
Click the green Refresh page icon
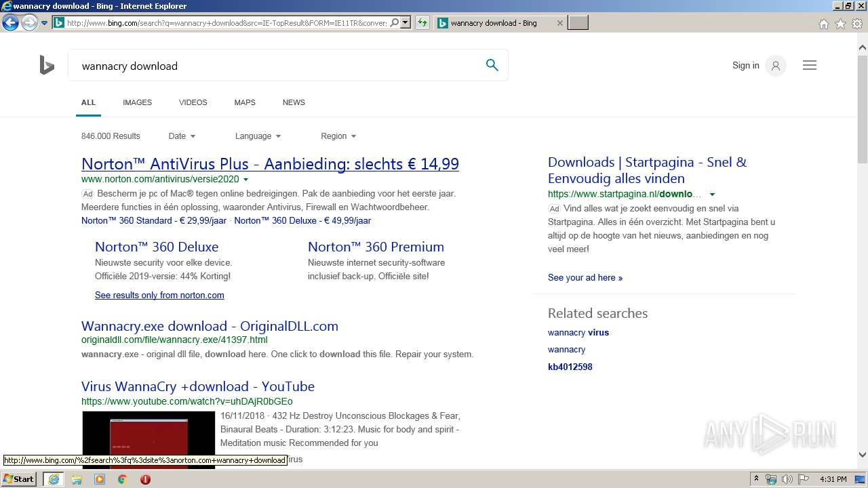[422, 23]
